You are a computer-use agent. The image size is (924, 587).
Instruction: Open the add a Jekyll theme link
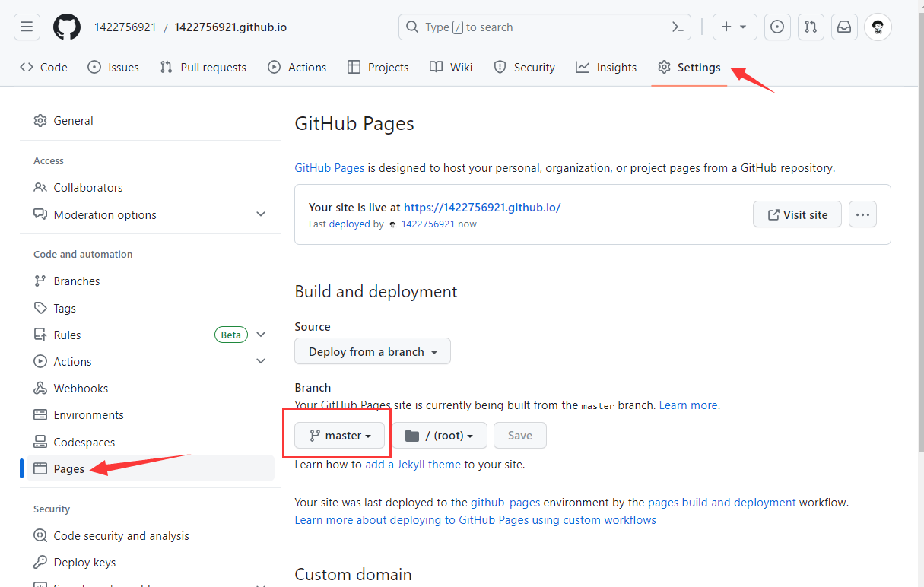pyautogui.click(x=413, y=464)
